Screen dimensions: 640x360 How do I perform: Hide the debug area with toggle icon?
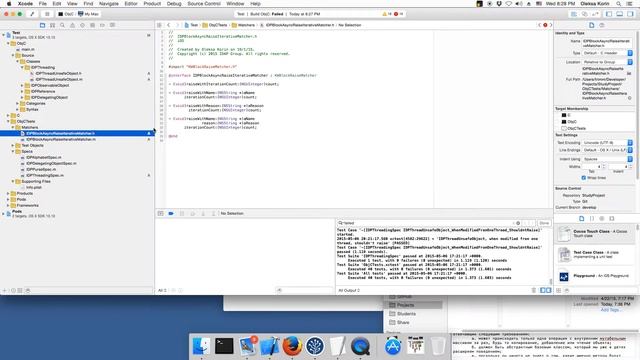(160, 213)
